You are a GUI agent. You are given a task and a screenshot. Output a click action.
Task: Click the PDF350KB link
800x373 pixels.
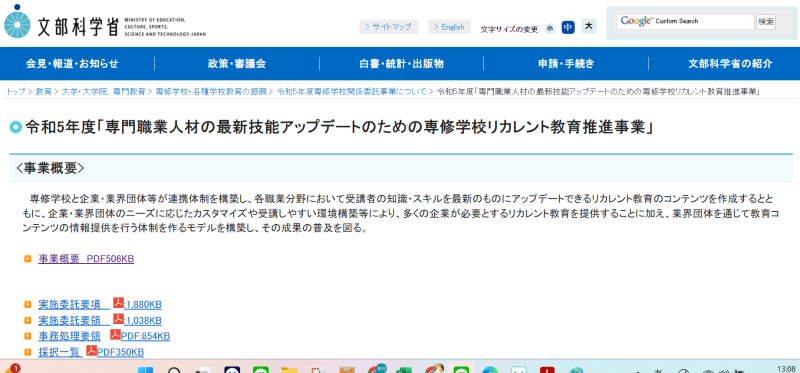(120, 352)
